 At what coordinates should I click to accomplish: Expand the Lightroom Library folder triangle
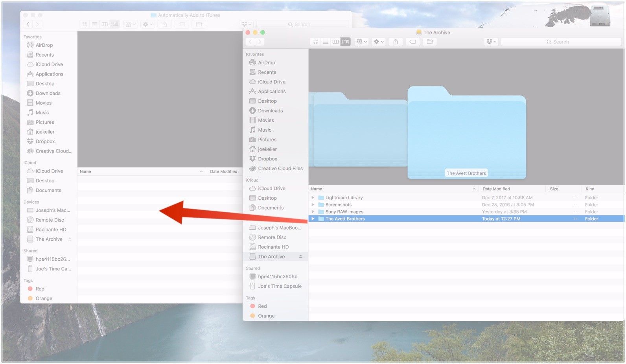pyautogui.click(x=313, y=198)
